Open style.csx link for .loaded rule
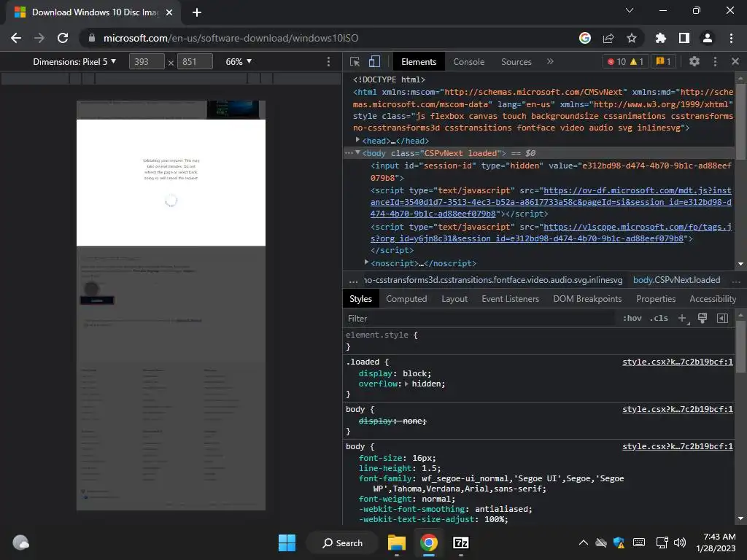The height and width of the screenshot is (560, 747). [678, 362]
